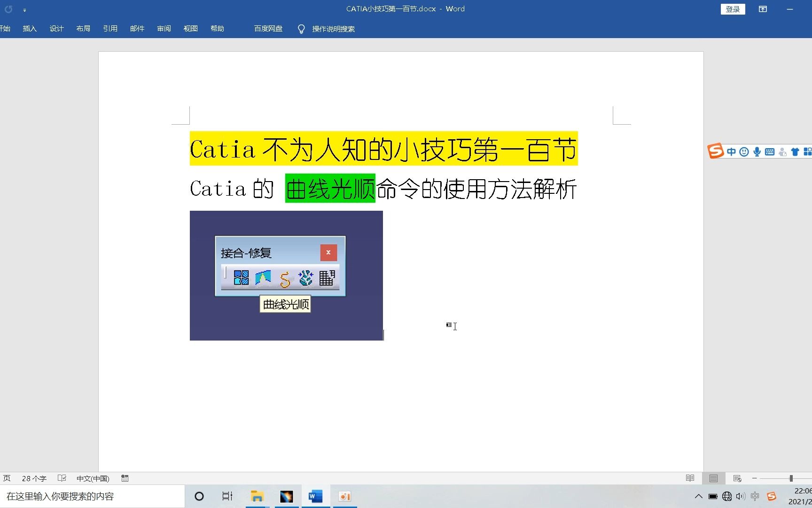Click the zoom slider handle

click(791, 478)
